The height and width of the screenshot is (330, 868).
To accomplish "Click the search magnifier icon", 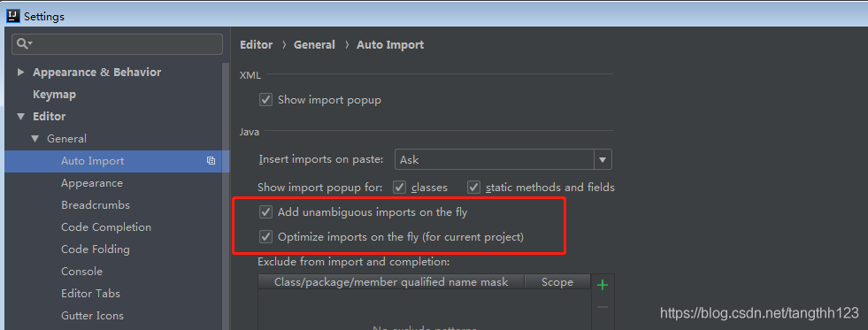I will coord(25,43).
